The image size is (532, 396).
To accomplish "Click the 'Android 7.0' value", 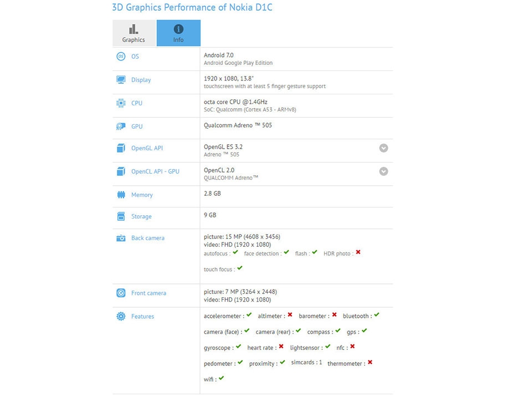I will coord(218,55).
